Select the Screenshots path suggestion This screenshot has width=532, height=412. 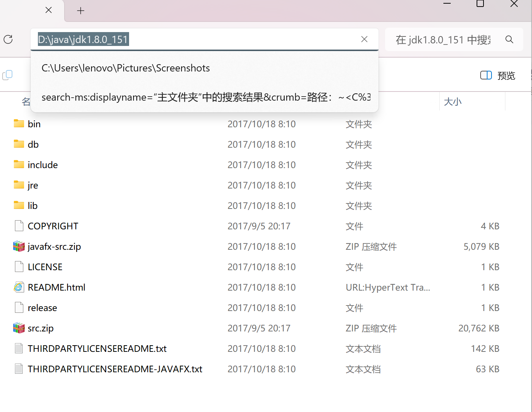pyautogui.click(x=126, y=68)
